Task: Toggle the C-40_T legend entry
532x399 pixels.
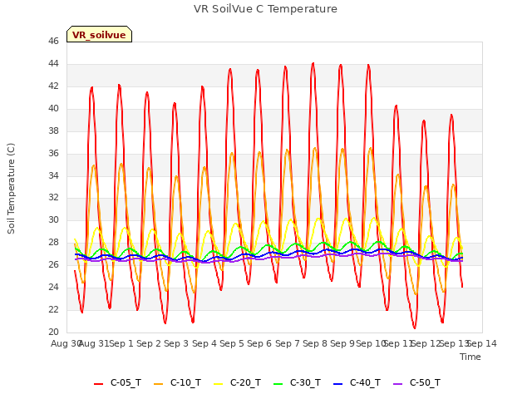Action: (x=357, y=382)
